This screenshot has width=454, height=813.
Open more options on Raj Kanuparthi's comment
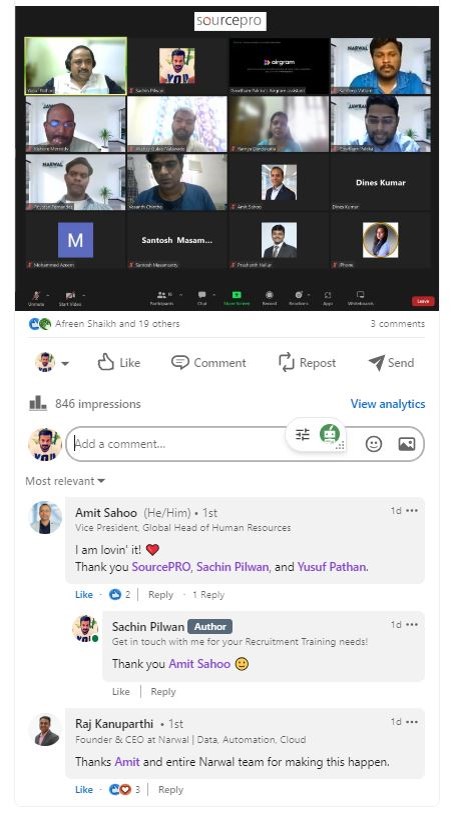pos(412,722)
